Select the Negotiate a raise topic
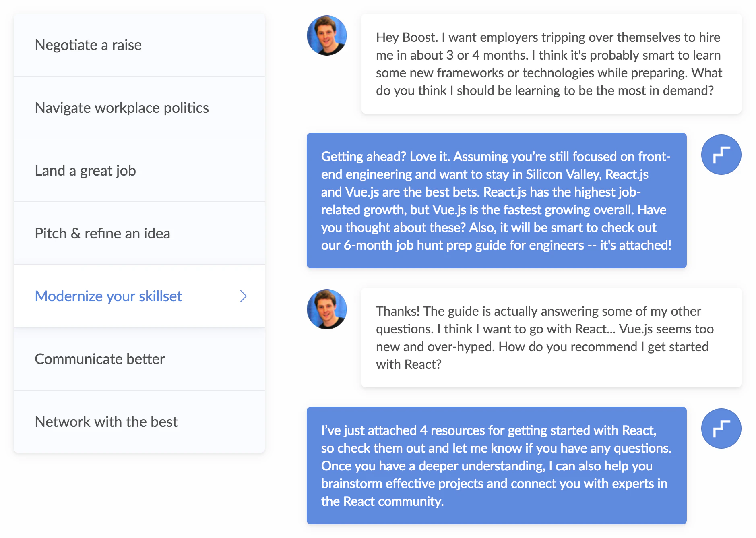The width and height of the screenshot is (756, 538). click(88, 45)
